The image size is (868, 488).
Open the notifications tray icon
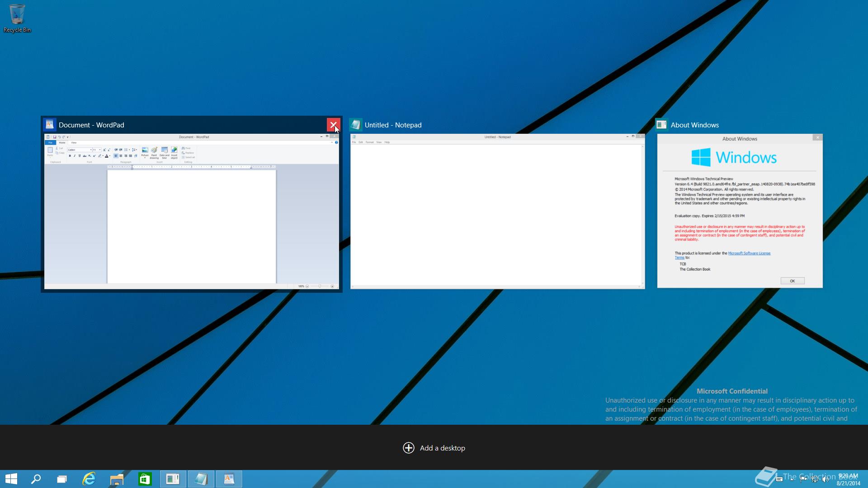pos(779,479)
